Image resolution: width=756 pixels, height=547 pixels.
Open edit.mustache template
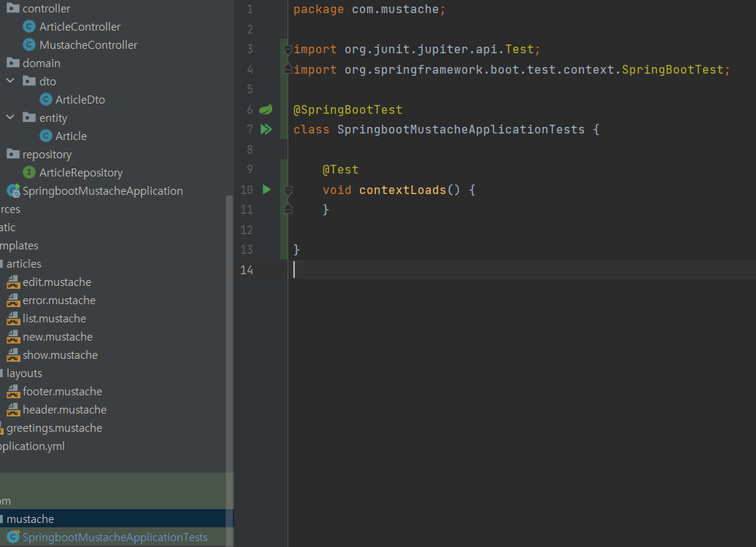coord(57,282)
